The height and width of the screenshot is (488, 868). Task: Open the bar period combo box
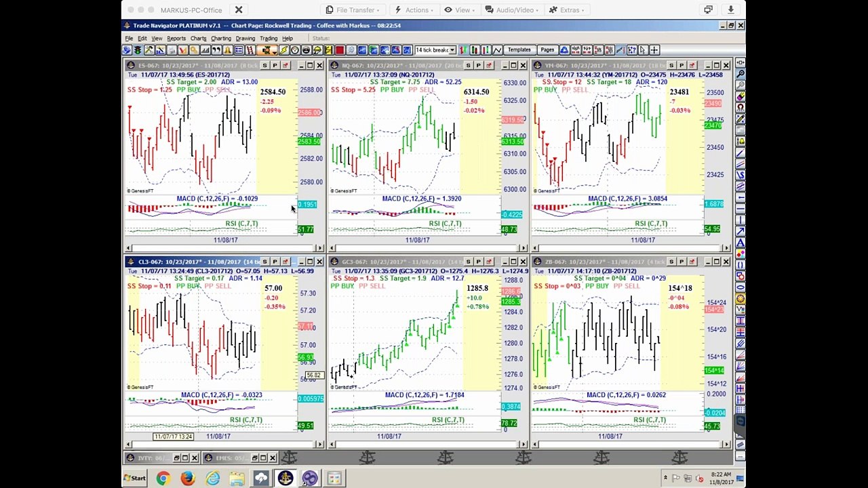[435, 49]
